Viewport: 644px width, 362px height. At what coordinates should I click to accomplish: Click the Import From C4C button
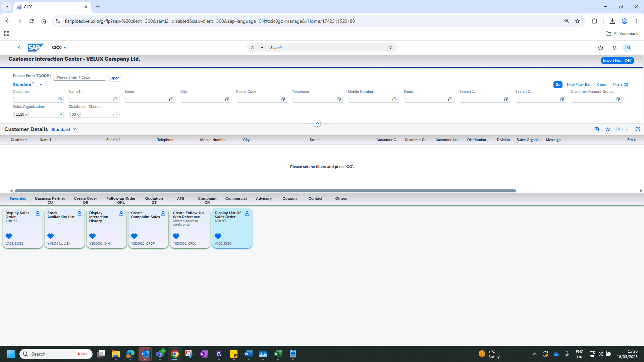[617, 61]
